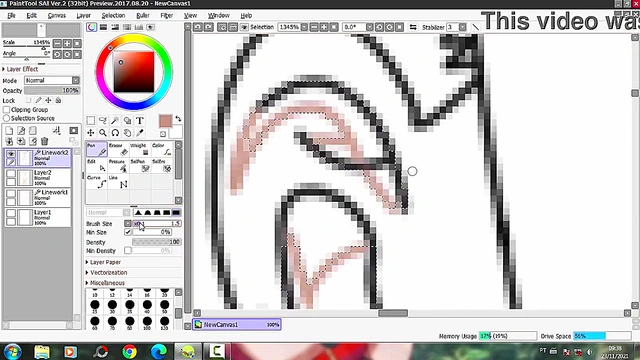Switch to the NewCanvas1 canvas tab
This screenshot has height=360, width=640.
pos(237,324)
